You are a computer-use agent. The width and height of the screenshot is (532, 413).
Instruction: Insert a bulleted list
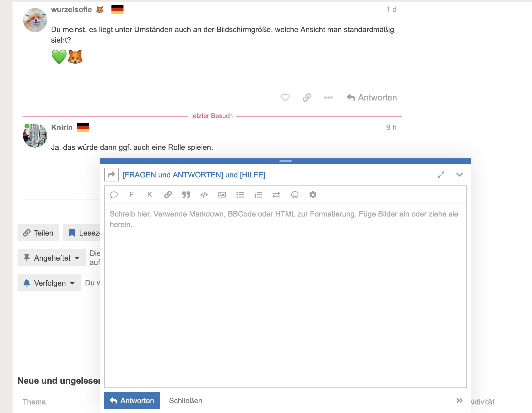pyautogui.click(x=240, y=195)
